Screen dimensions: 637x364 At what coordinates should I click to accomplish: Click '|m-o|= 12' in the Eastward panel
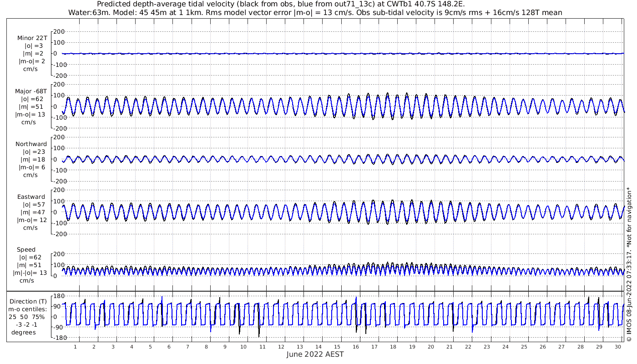(x=31, y=220)
